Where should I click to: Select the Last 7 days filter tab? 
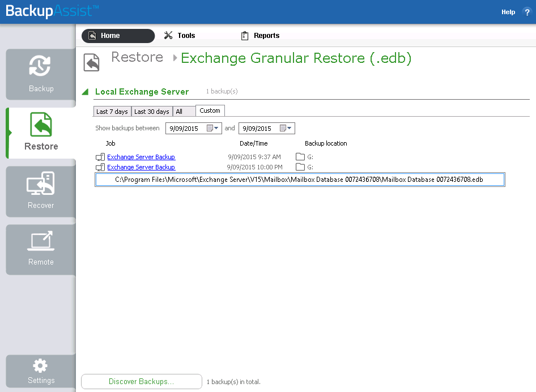[x=112, y=112]
